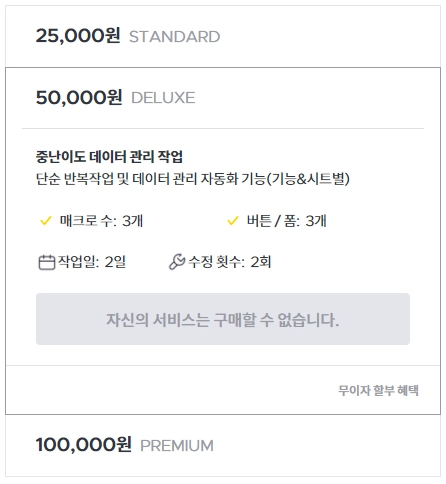Open the 무이자 할부 혜택 link
The height and width of the screenshot is (484, 446).
coord(378,390)
